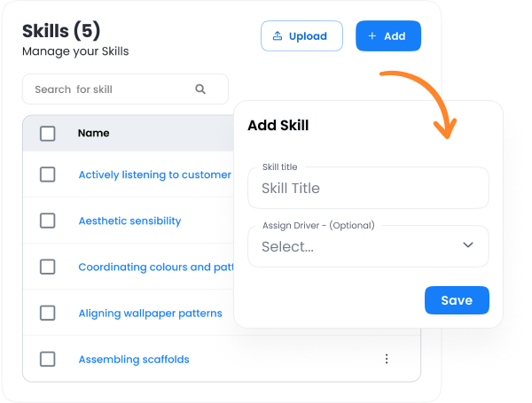Screen dimensions: 532x403
Task: Focus the Search for skill box
Action: click(x=111, y=89)
